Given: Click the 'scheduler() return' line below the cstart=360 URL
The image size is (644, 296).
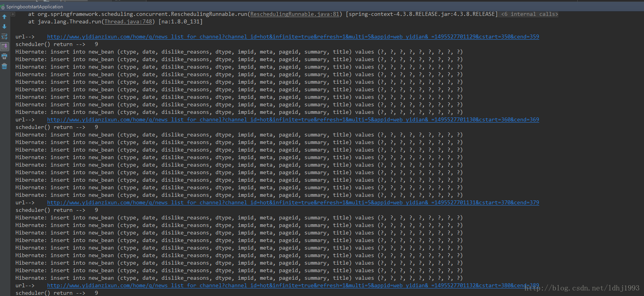Looking at the screenshot, I should pos(57,127).
